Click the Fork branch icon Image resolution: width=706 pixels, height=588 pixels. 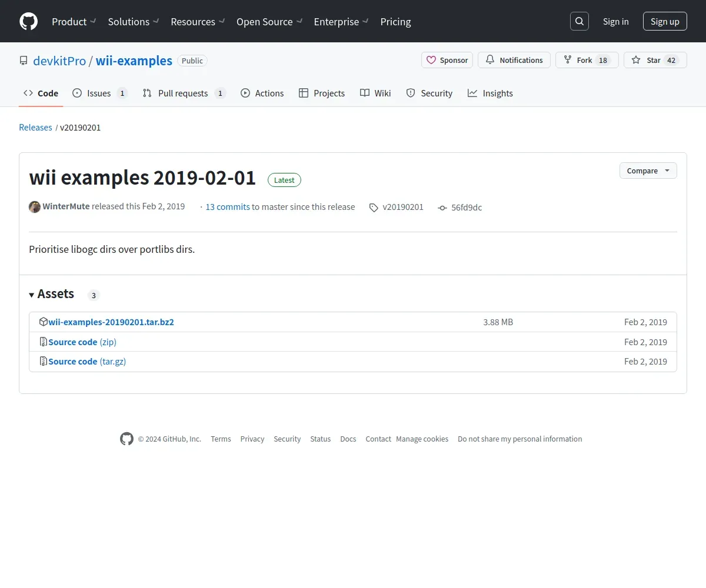pyautogui.click(x=568, y=60)
